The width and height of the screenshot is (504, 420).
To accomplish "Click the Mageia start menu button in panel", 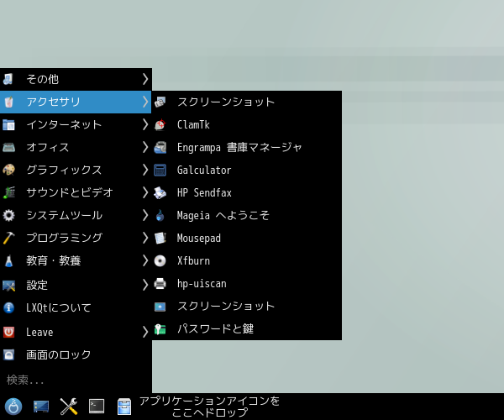I will pos(13,407).
